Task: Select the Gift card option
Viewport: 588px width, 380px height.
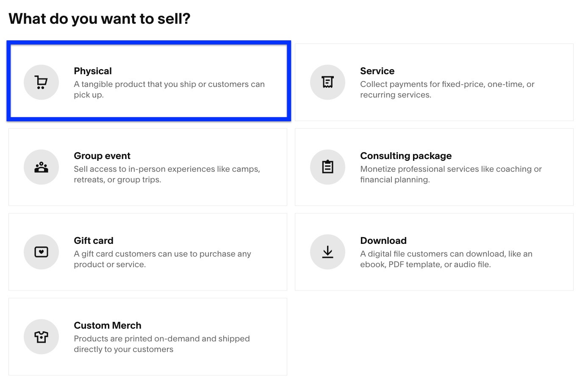Action: (147, 251)
